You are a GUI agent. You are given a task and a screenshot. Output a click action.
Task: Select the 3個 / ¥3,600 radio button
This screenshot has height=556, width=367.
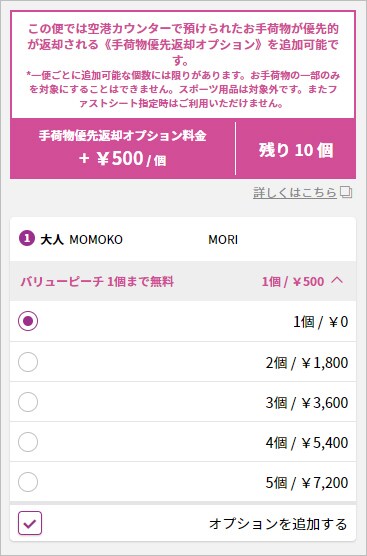(28, 402)
